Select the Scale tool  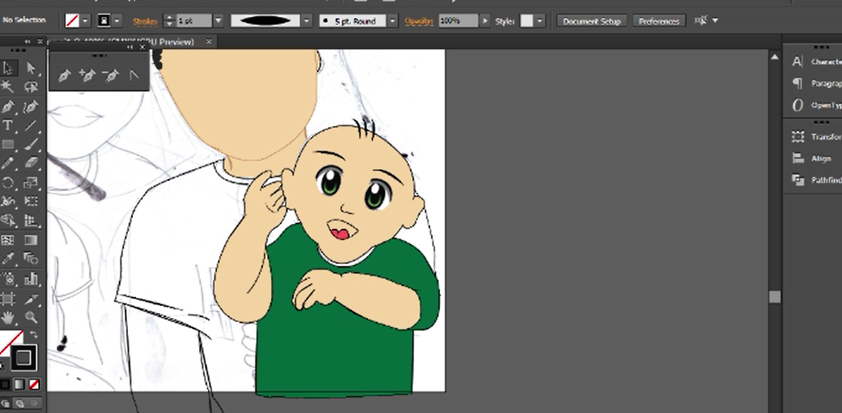coord(31,183)
